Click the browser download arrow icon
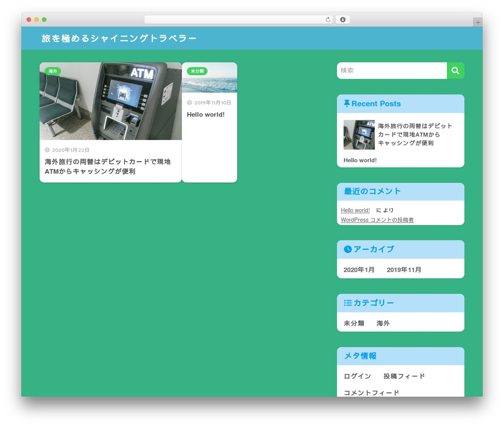The image size is (504, 427). 343,20
